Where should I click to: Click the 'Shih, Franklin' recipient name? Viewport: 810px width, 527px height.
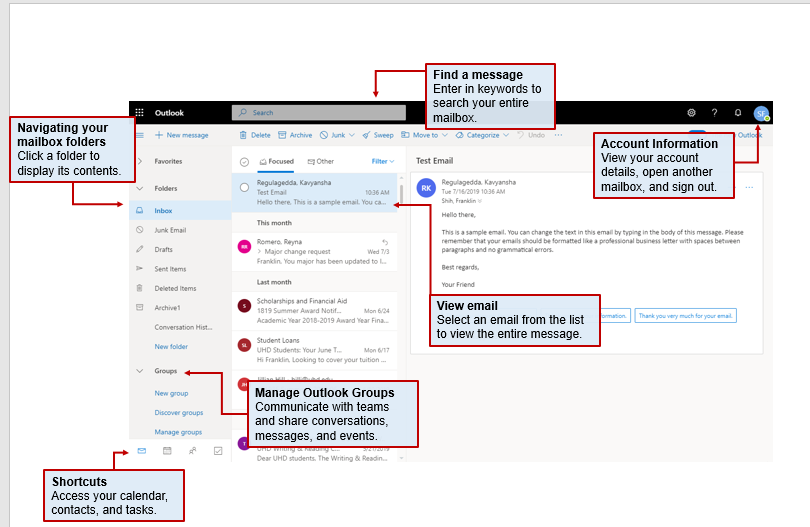(x=459, y=200)
